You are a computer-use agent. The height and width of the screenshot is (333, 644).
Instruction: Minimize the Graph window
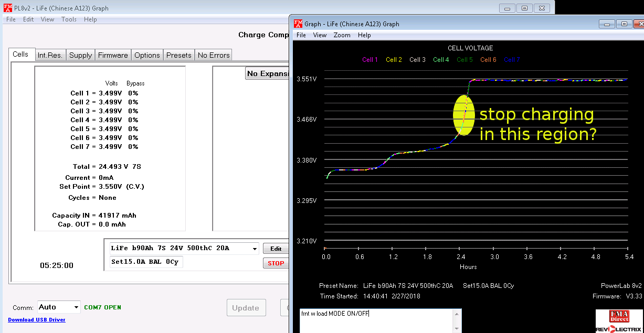pyautogui.click(x=607, y=24)
